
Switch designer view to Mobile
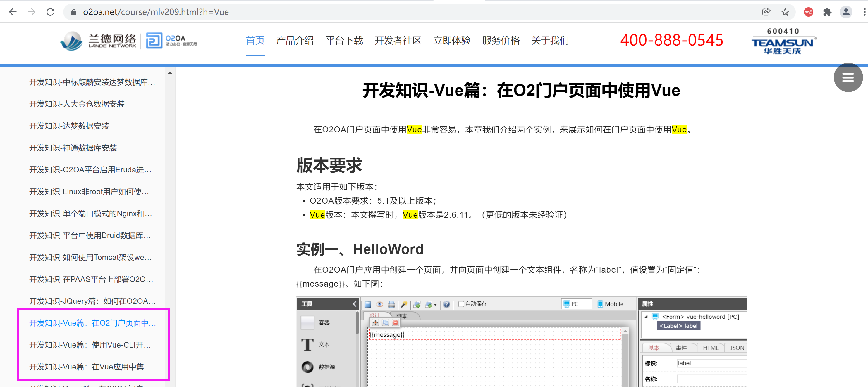point(610,304)
